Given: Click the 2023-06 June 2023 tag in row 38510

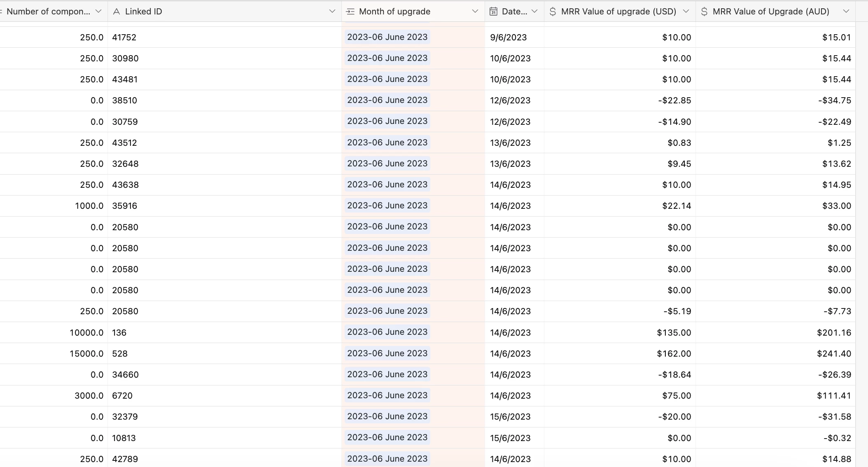Looking at the screenshot, I should click(x=387, y=100).
